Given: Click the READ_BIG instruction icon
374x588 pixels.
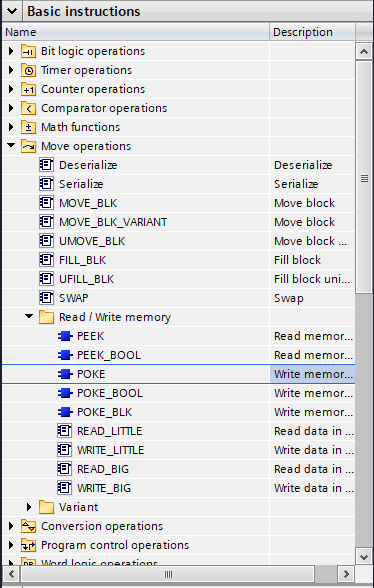Looking at the screenshot, I should (65, 469).
